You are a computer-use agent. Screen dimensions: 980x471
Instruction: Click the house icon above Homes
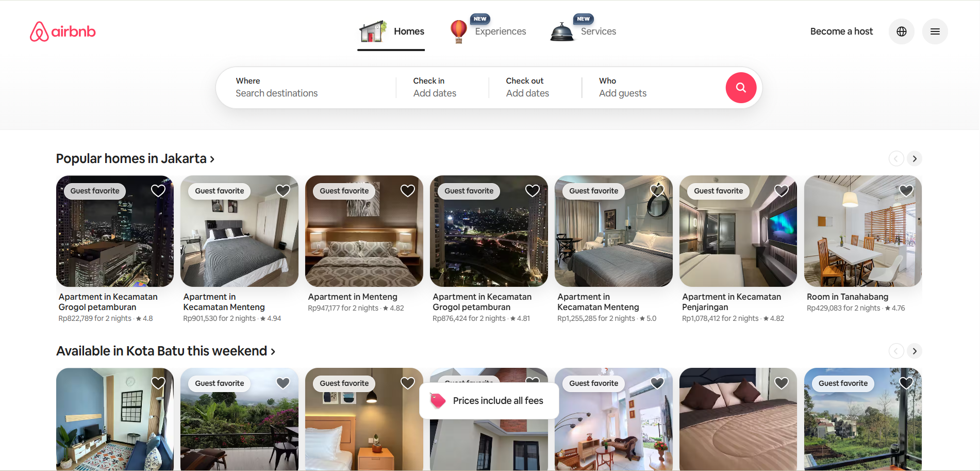pyautogui.click(x=372, y=30)
